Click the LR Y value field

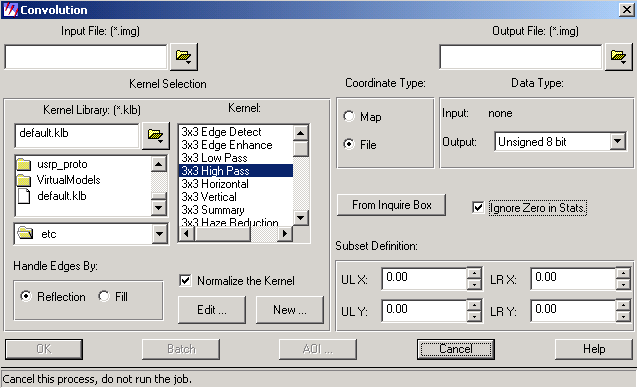573,311
